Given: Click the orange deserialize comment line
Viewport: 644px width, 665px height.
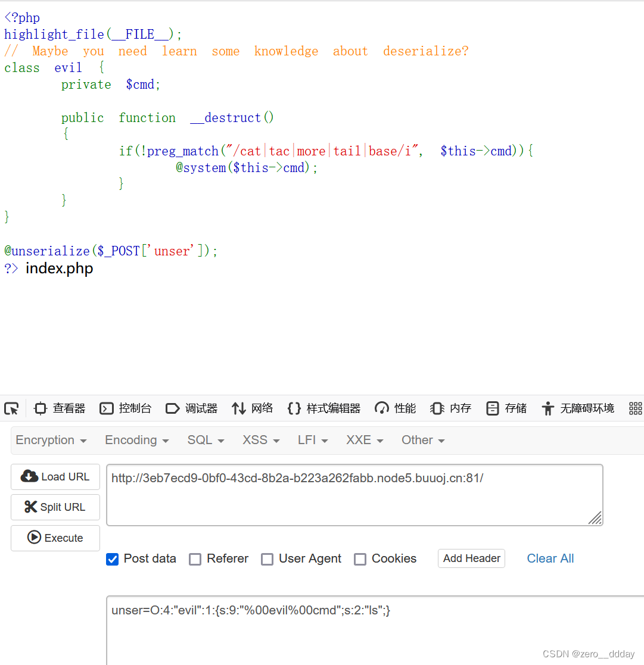Looking at the screenshot, I should click(x=237, y=51).
